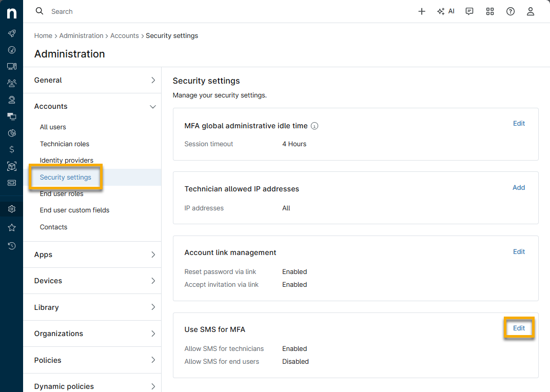
Task: Open the rocket Get Started icon
Action: pyautogui.click(x=12, y=33)
